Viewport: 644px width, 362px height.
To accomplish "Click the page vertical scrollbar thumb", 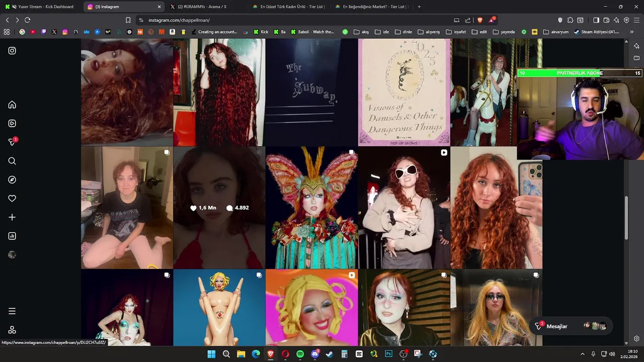I will click(626, 218).
